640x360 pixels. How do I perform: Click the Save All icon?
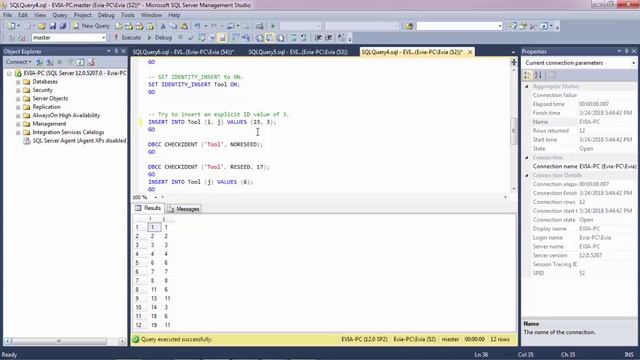point(63,26)
